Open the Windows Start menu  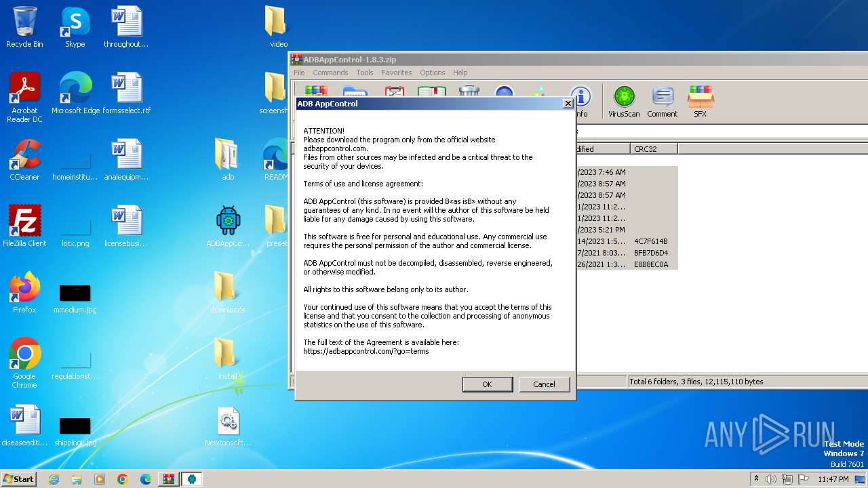18,479
